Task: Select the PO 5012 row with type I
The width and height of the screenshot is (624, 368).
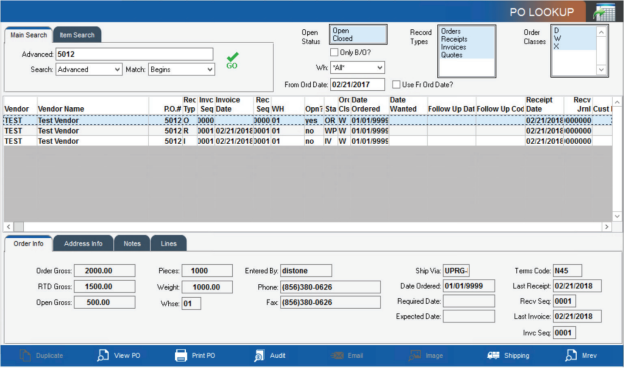Action: click(x=308, y=141)
